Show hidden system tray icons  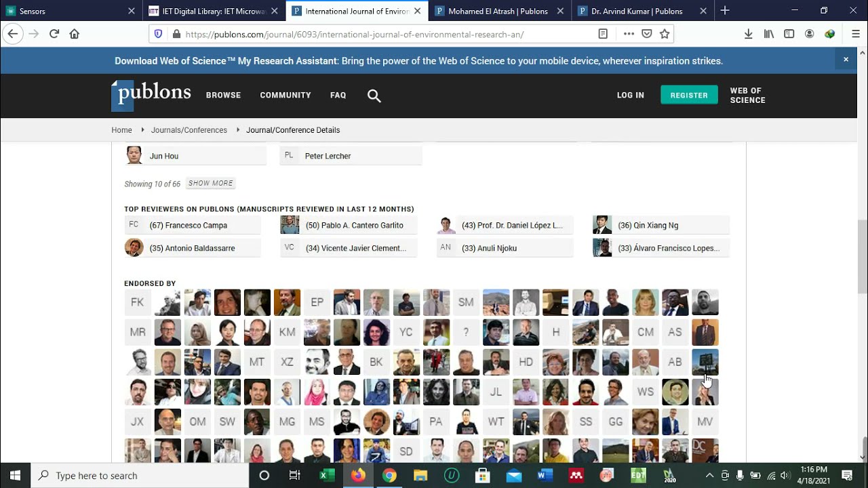[x=709, y=475]
